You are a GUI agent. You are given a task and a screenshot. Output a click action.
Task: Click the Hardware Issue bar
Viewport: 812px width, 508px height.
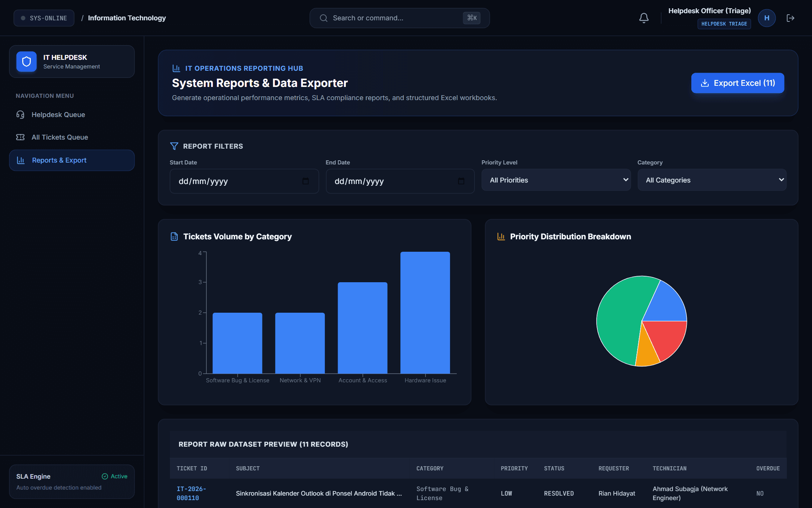pyautogui.click(x=425, y=313)
